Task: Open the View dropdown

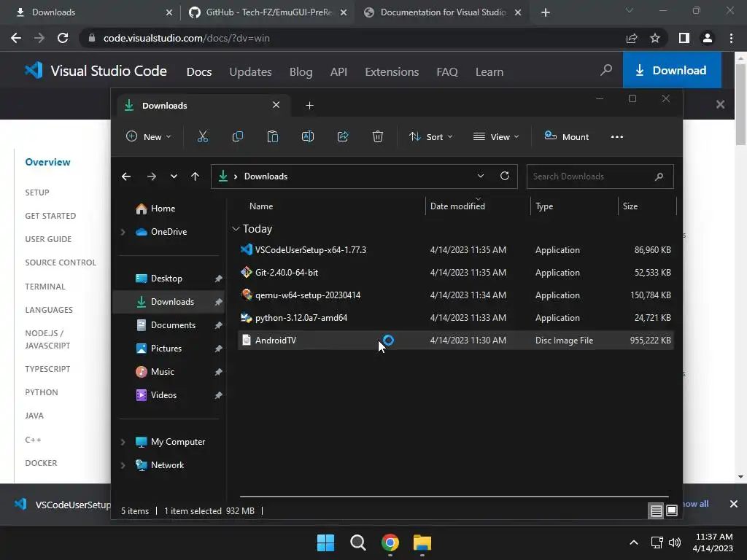Action: (496, 136)
